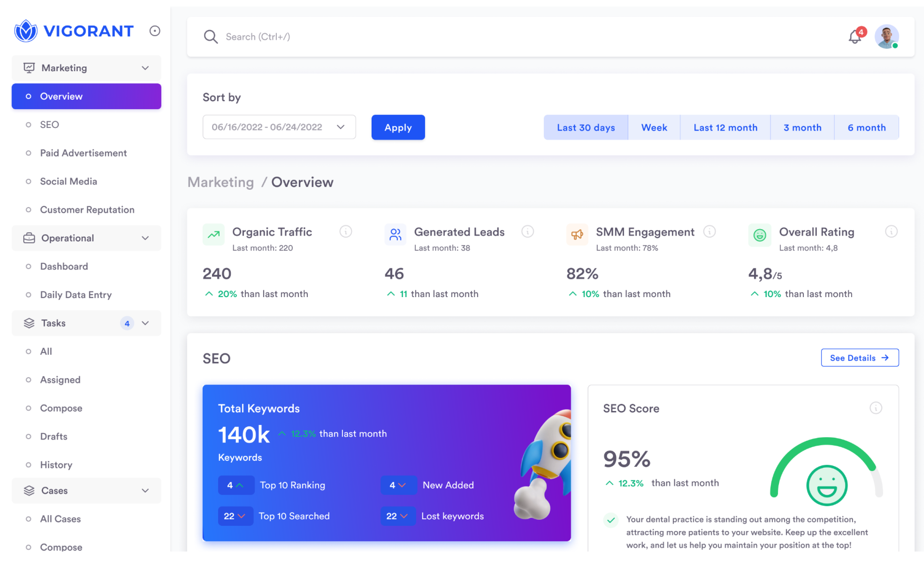Click the Vigorant logo icon
Screen dimensions: 924x579
coord(26,31)
